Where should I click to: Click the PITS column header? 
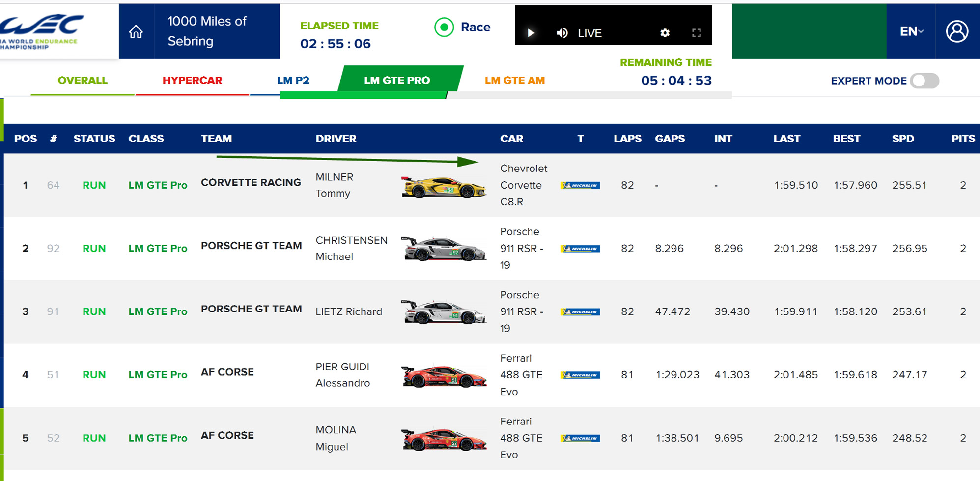[963, 139]
